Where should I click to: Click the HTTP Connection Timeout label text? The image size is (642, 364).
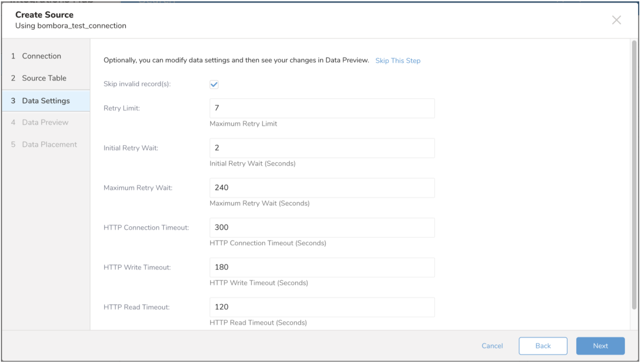pyautogui.click(x=146, y=227)
